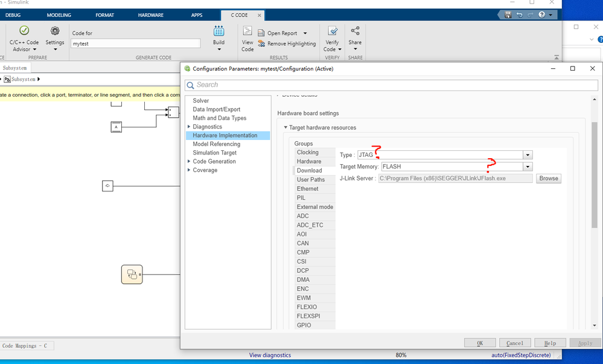Switch to the HARDWARE tab
Viewport: 603px width, 364px height.
point(151,15)
